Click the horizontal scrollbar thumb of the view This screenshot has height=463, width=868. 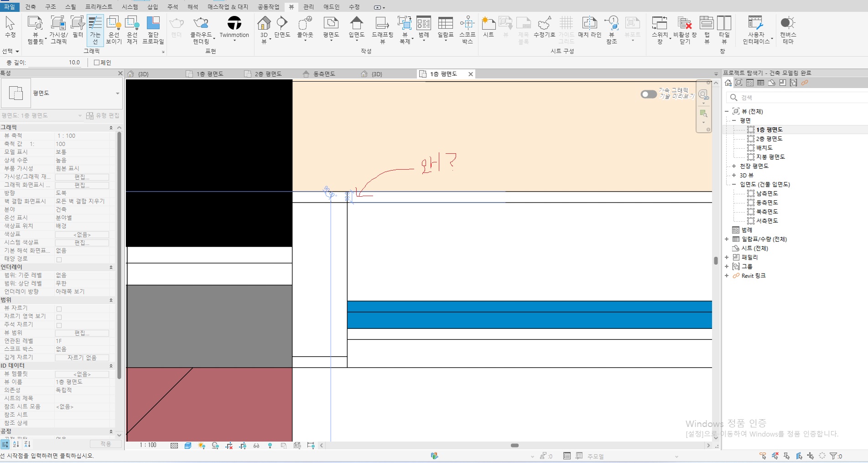[515, 446]
